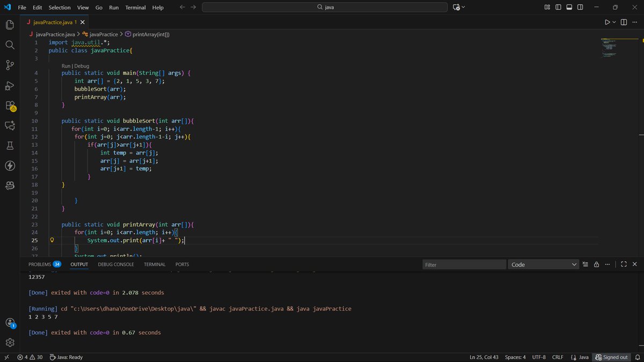Toggle the bottom panel visibility

click(x=569, y=7)
